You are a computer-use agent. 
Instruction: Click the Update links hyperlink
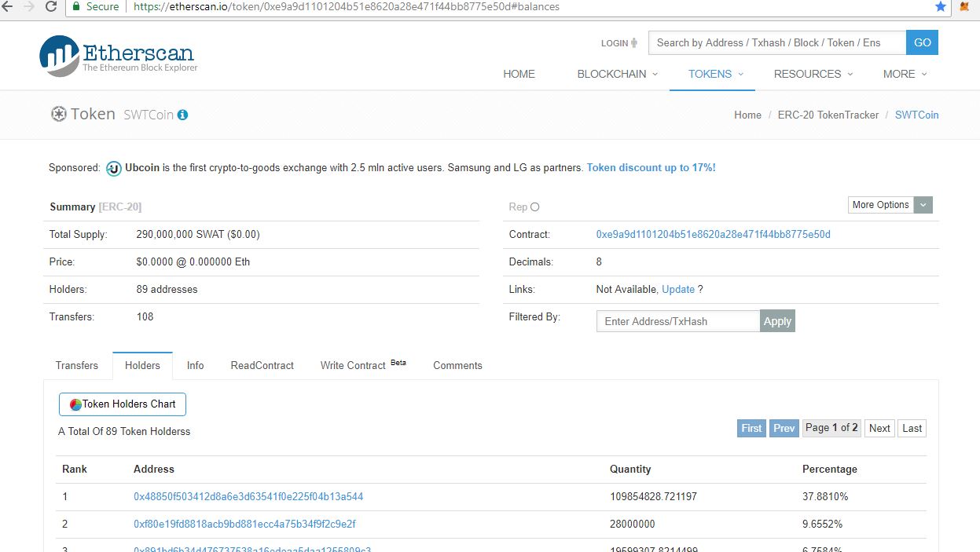pos(678,290)
